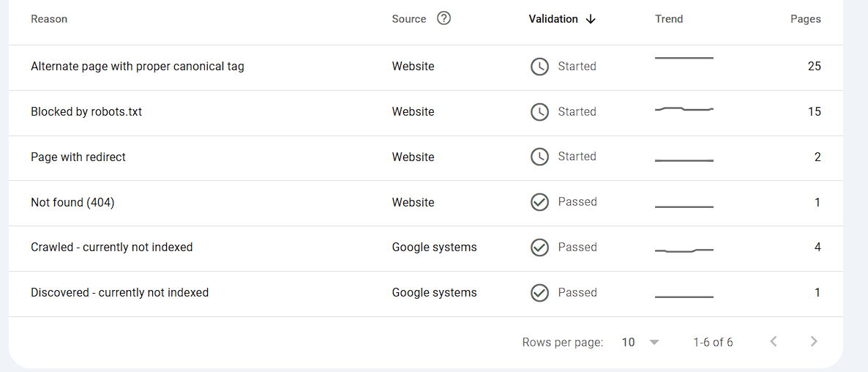
Task: Go to the previous page arrow
Action: tap(774, 341)
